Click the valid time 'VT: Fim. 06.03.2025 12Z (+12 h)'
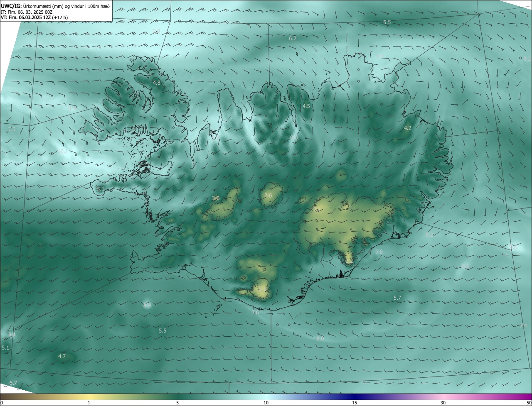532x406 pixels. pyautogui.click(x=34, y=17)
